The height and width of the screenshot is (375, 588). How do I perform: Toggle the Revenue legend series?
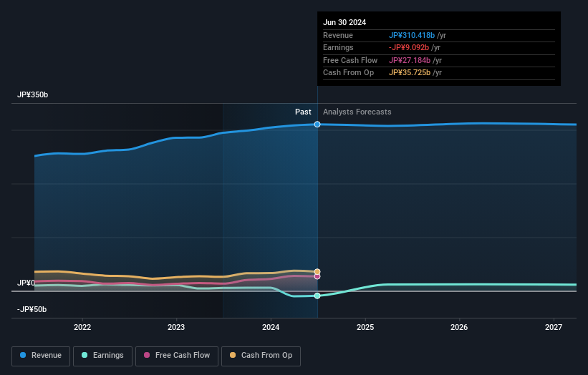(41, 356)
